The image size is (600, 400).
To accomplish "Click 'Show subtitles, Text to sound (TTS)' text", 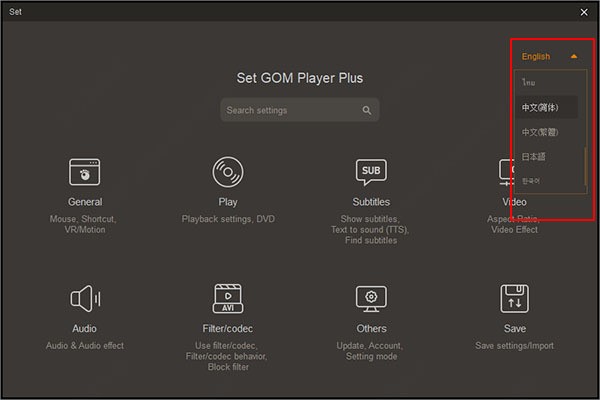I will coord(370,224).
